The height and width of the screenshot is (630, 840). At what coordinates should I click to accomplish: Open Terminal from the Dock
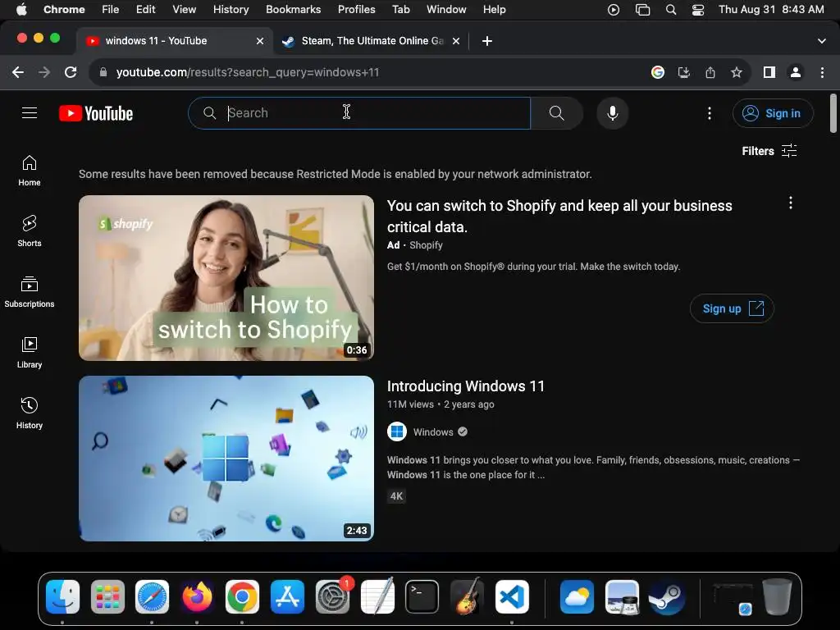tap(422, 596)
